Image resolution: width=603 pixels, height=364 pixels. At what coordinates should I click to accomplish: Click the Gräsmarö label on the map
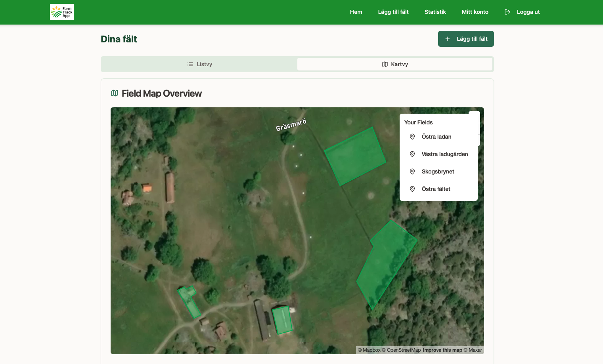tap(291, 125)
